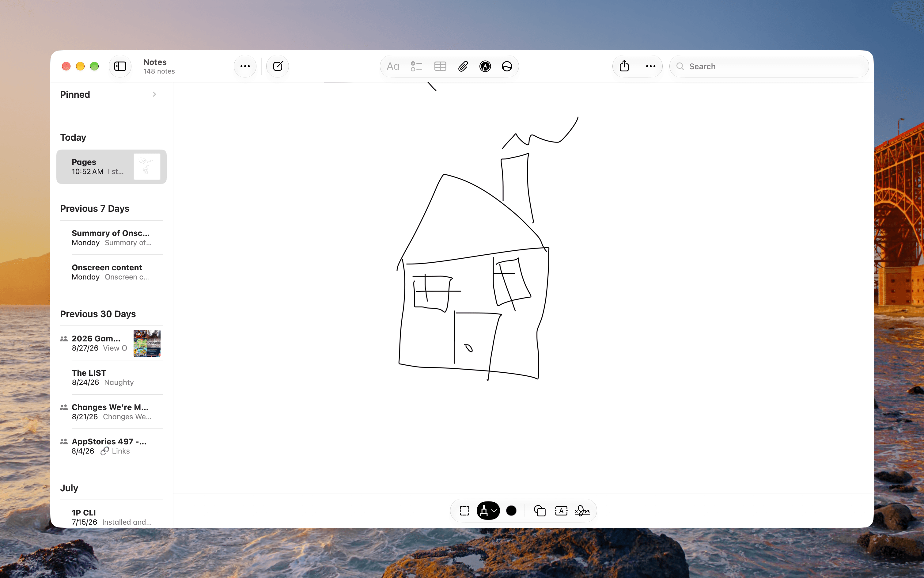
Task: Click the Previous 7 Days header
Action: tap(95, 209)
